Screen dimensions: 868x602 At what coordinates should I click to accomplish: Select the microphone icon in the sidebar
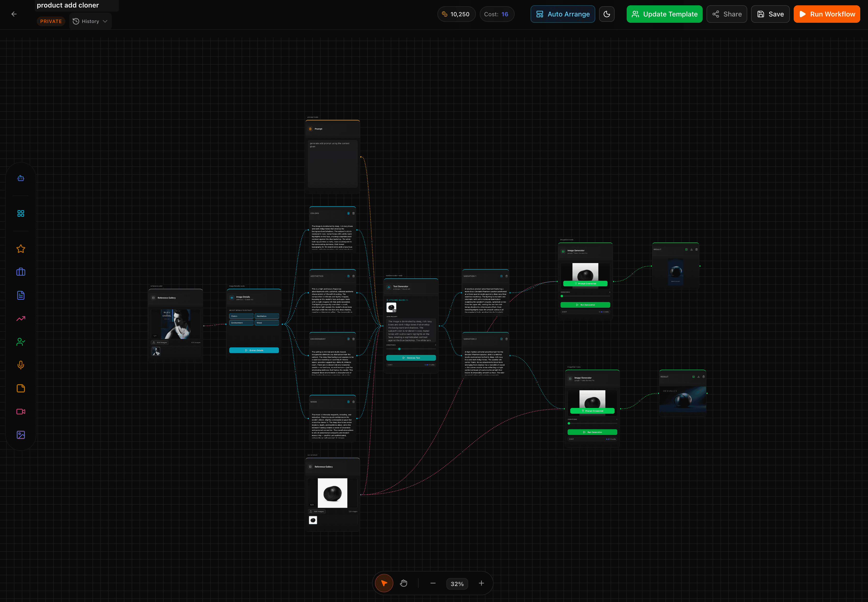[x=20, y=365]
